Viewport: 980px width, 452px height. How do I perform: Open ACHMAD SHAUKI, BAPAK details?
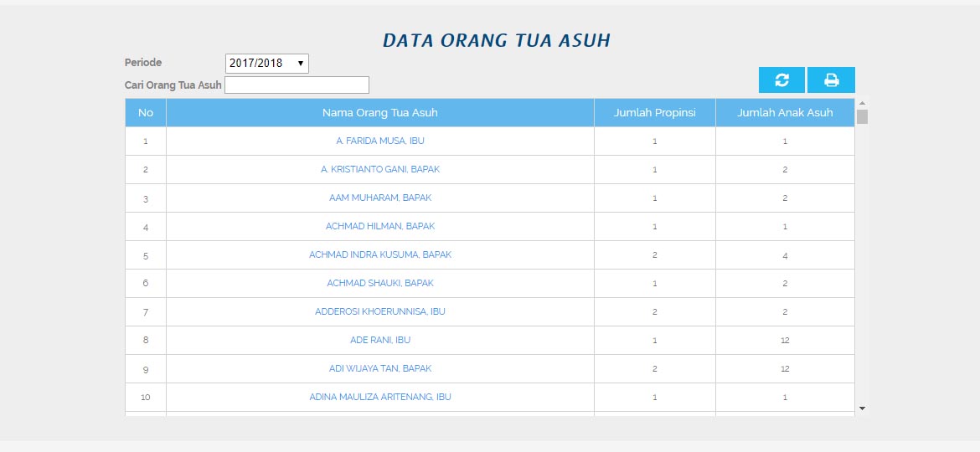coord(380,284)
